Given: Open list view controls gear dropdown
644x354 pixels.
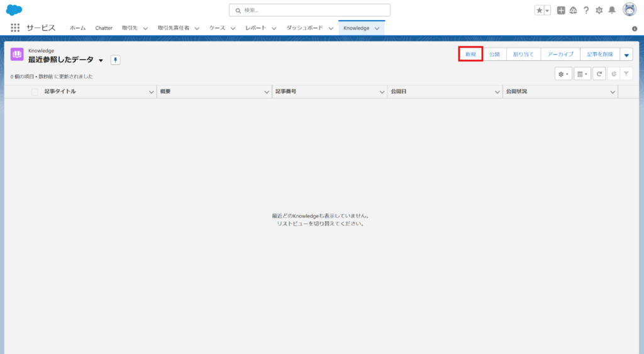Looking at the screenshot, I should point(563,74).
